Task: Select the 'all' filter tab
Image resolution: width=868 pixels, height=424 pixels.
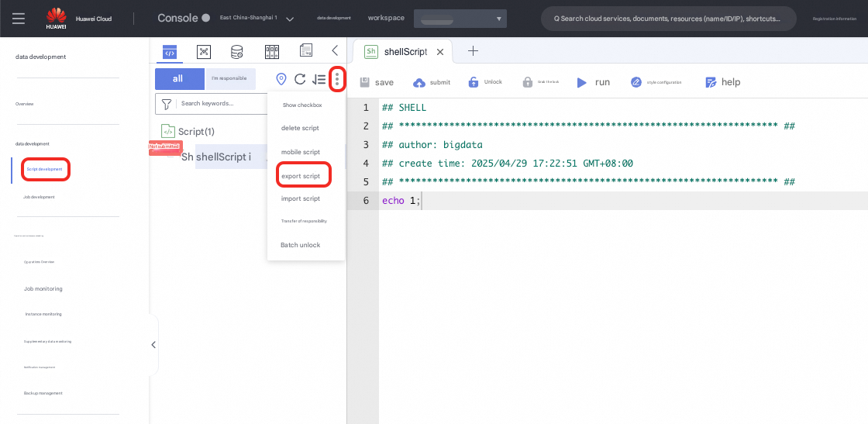Action: pyautogui.click(x=180, y=79)
